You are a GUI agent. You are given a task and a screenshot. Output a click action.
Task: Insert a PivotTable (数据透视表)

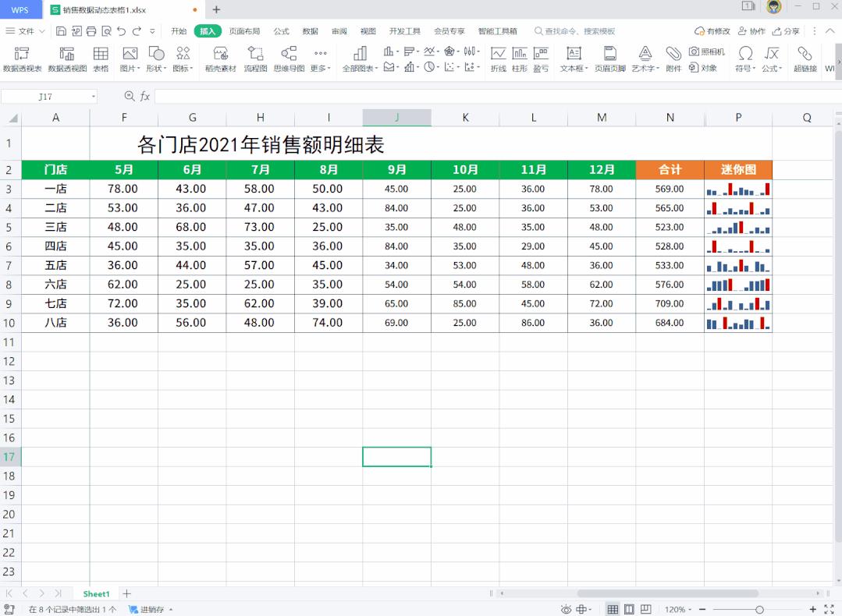click(x=21, y=61)
